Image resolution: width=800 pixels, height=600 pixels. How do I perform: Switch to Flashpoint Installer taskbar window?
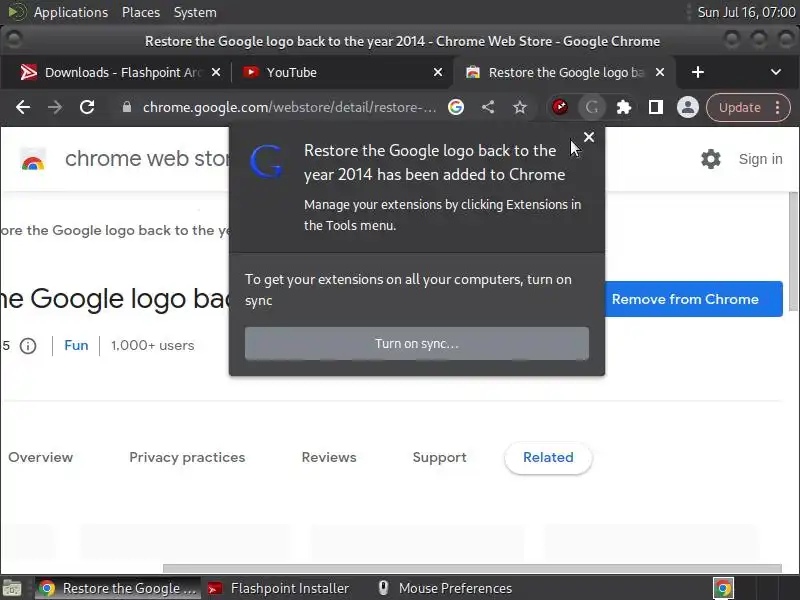pyautogui.click(x=279, y=588)
